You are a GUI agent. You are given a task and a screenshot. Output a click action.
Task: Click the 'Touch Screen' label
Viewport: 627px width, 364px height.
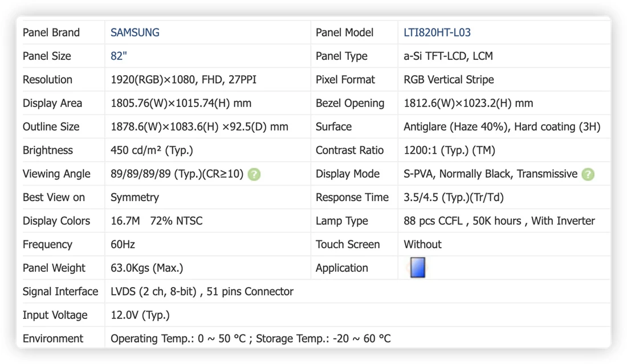click(348, 244)
